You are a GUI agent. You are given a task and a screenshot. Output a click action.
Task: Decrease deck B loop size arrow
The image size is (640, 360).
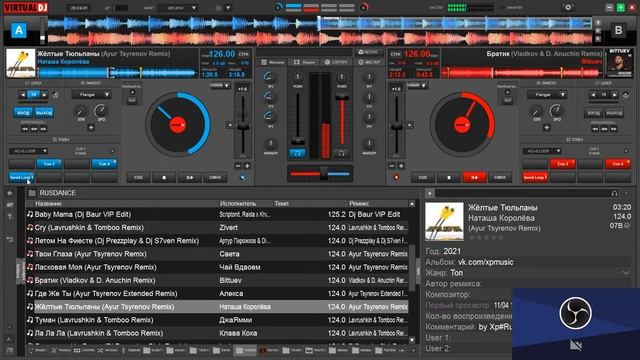tap(594, 95)
